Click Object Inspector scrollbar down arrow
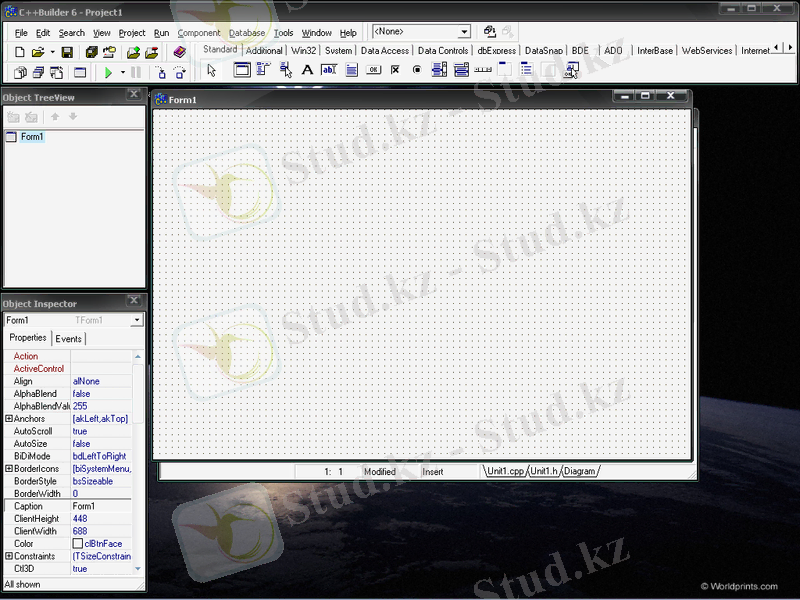The width and height of the screenshot is (800, 600). pyautogui.click(x=137, y=568)
